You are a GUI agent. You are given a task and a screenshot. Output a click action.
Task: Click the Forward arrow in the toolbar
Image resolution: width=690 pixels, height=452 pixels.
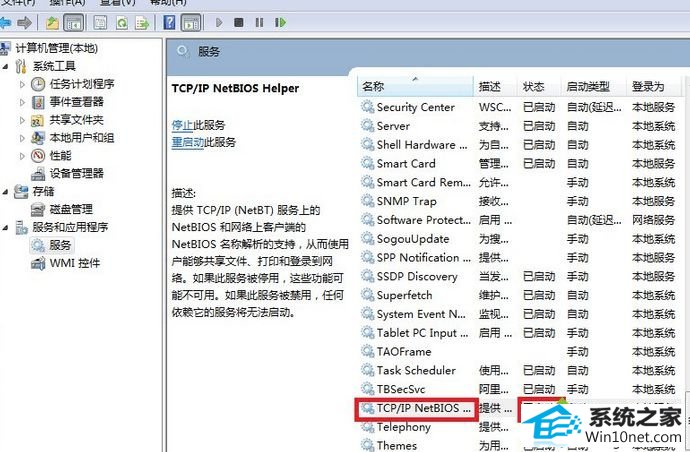(x=25, y=22)
